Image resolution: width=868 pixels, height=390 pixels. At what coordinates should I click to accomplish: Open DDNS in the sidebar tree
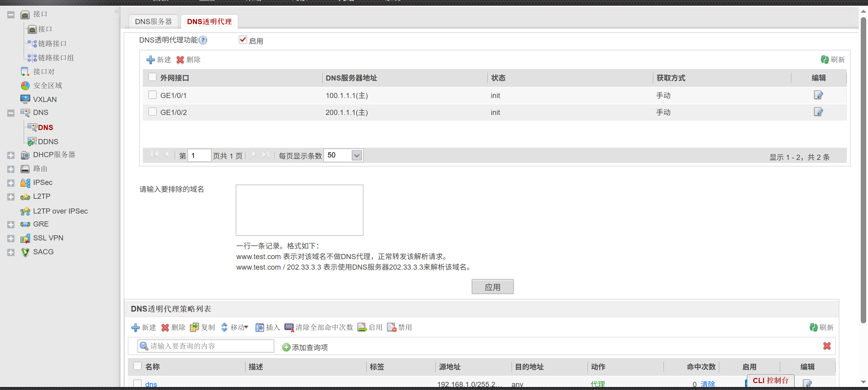[x=48, y=141]
